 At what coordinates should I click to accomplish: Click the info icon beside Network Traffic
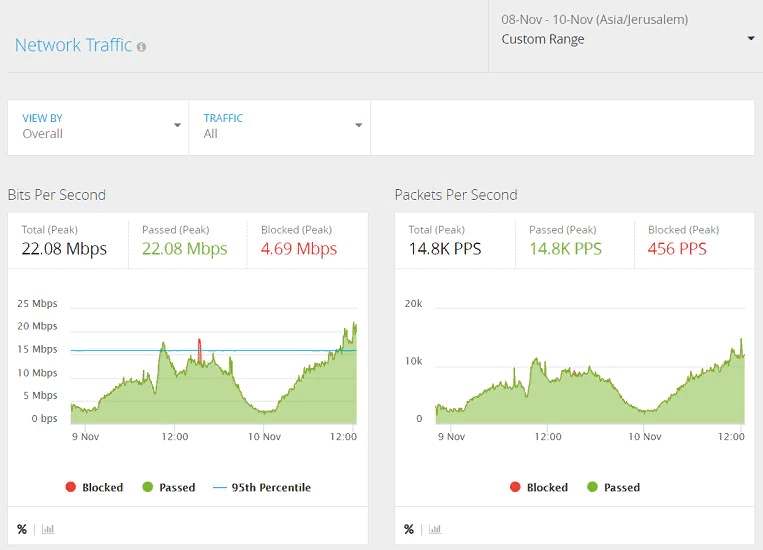pyautogui.click(x=141, y=47)
